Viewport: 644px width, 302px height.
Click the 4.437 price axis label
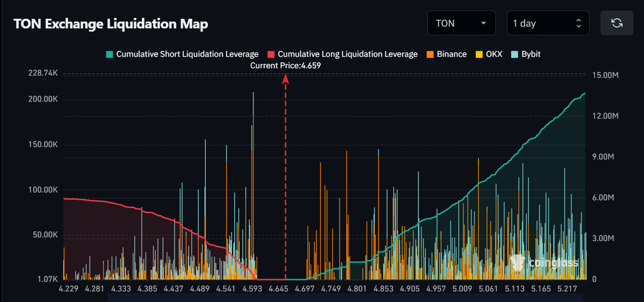pos(173,289)
